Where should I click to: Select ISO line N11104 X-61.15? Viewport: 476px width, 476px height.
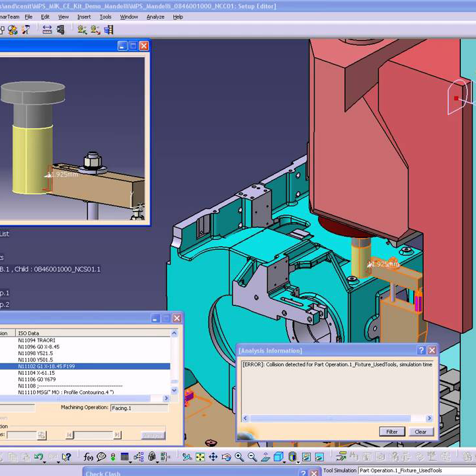[x=40, y=373]
